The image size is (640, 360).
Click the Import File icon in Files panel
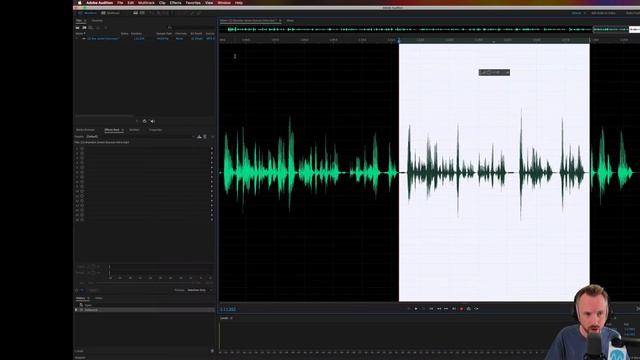(84, 28)
